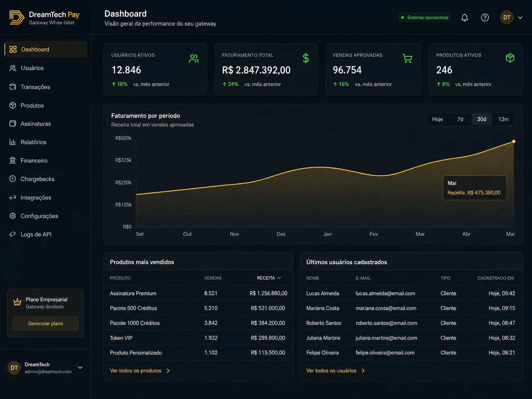Screen dimensions: 532x399
Task: Switch chart to 7d period
Action: (x=460, y=119)
